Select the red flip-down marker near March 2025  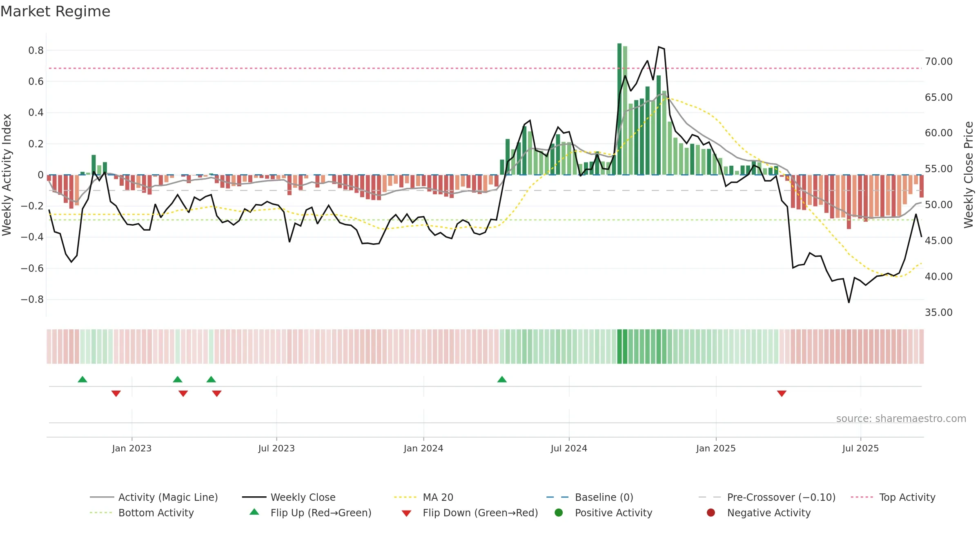[x=782, y=393]
